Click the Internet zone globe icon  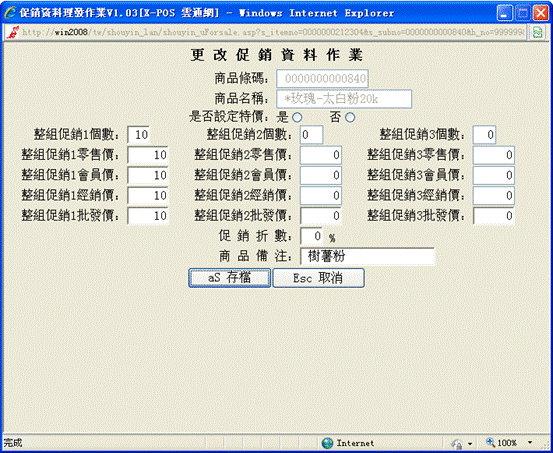pyautogui.click(x=327, y=443)
